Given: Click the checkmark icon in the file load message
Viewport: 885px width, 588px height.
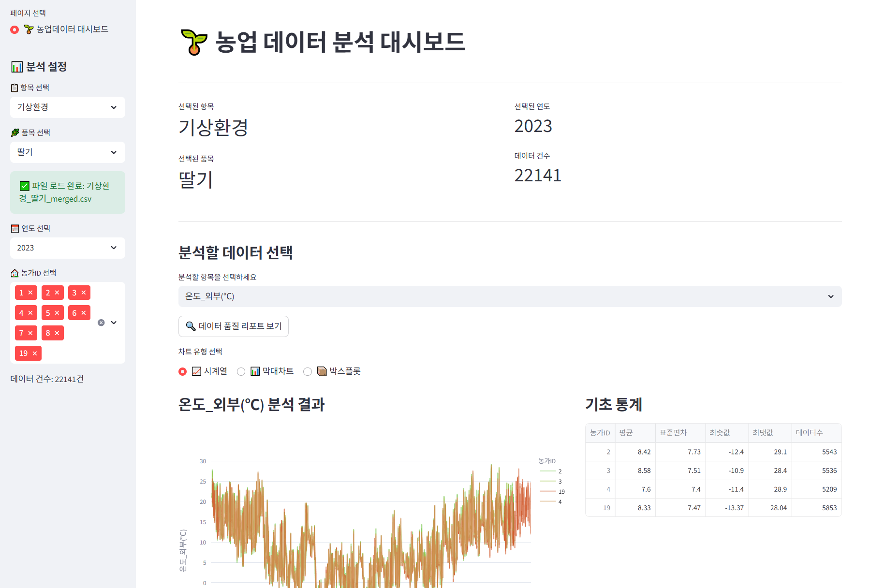Looking at the screenshot, I should pyautogui.click(x=24, y=185).
